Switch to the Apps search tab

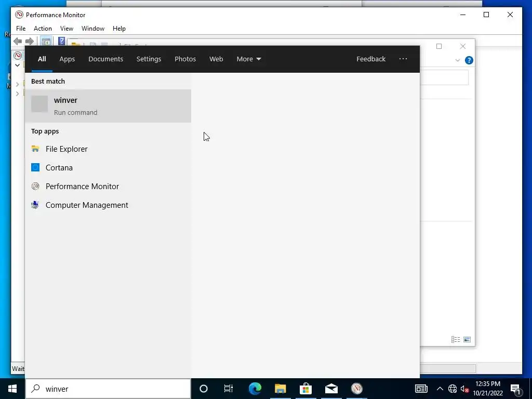click(x=67, y=59)
